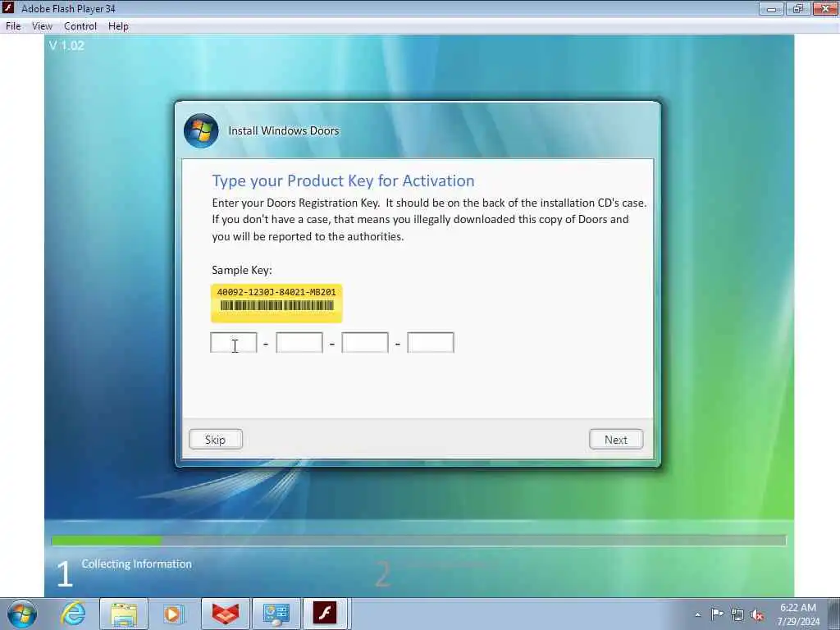Click the installation progress bar
The height and width of the screenshot is (630, 840).
[x=418, y=540]
